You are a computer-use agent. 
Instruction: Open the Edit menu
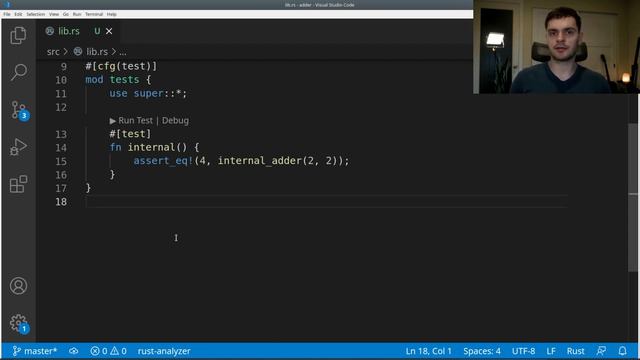click(18, 14)
